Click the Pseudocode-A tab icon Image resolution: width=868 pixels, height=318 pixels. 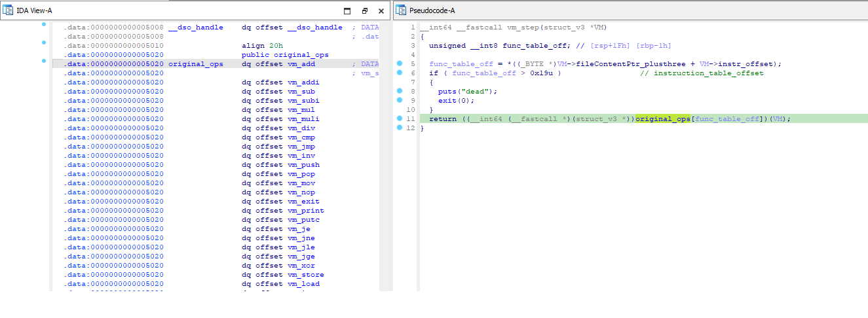pos(402,10)
